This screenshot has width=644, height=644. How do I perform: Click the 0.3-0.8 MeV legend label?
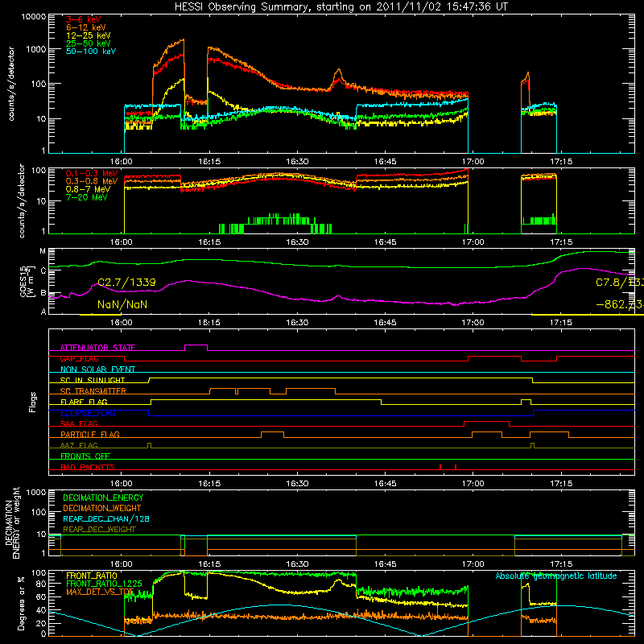click(92, 181)
